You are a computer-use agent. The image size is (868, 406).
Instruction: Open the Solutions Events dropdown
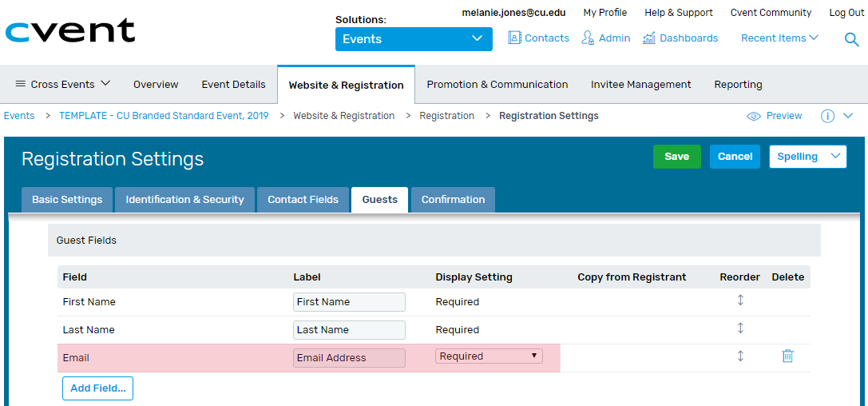click(x=414, y=39)
